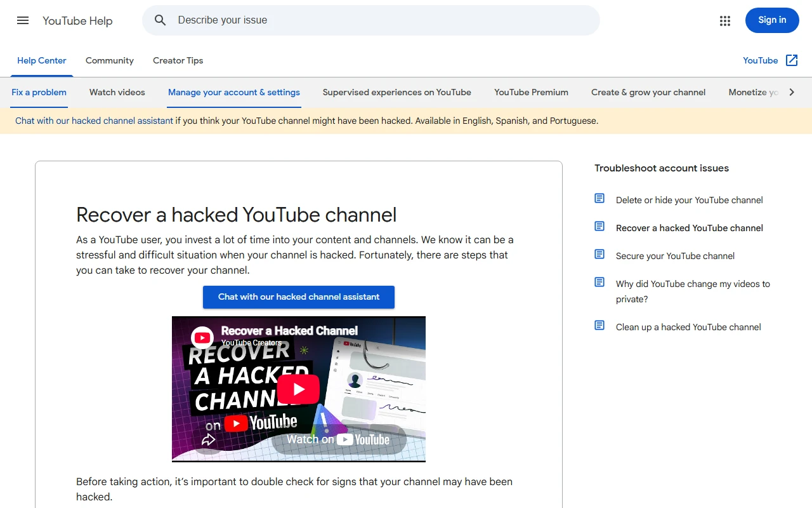Click the article icon beside Why did YouTube change
This screenshot has width=812, height=508.
coord(599,283)
